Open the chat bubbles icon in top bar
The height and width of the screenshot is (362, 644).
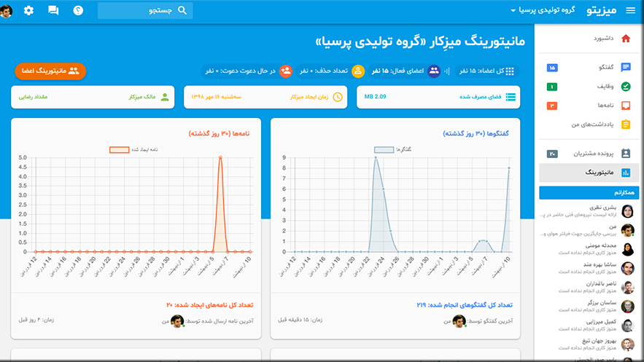53,10
